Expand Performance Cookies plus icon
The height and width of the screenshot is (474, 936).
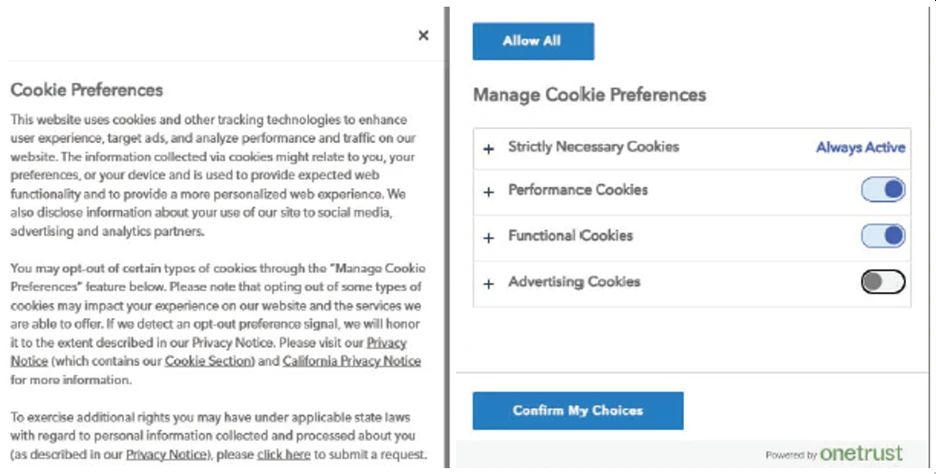tap(489, 192)
